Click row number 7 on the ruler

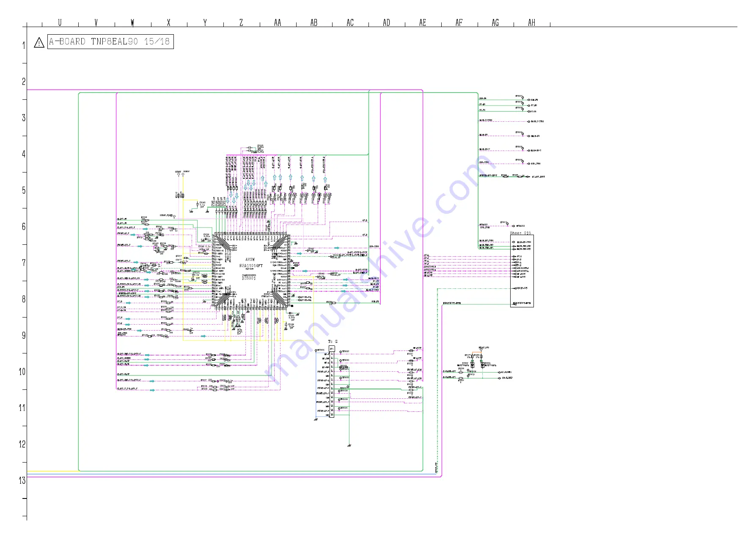[x=24, y=263]
